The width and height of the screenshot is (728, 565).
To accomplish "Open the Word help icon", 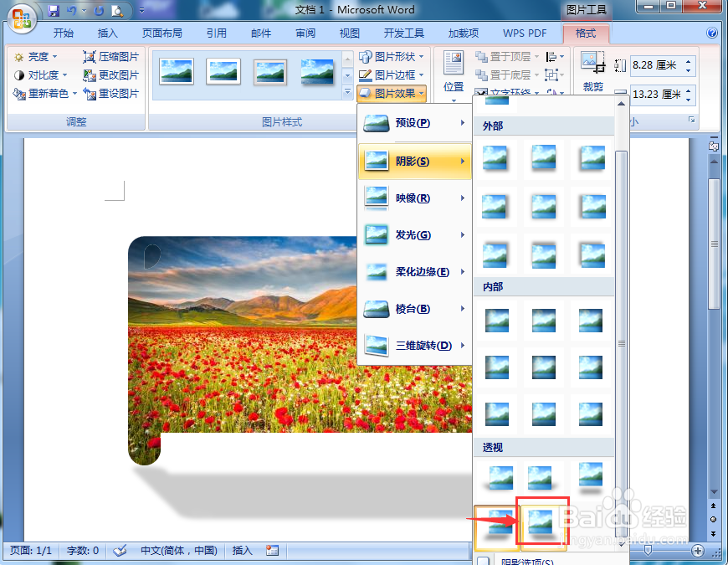I will [x=711, y=33].
